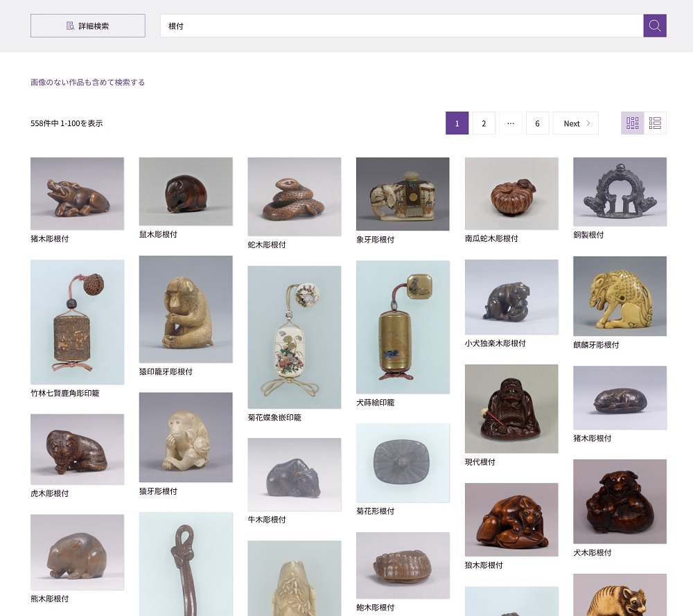The image size is (693, 616).
Task: Click the 虎木彫根付 title text
Action: [x=49, y=493]
